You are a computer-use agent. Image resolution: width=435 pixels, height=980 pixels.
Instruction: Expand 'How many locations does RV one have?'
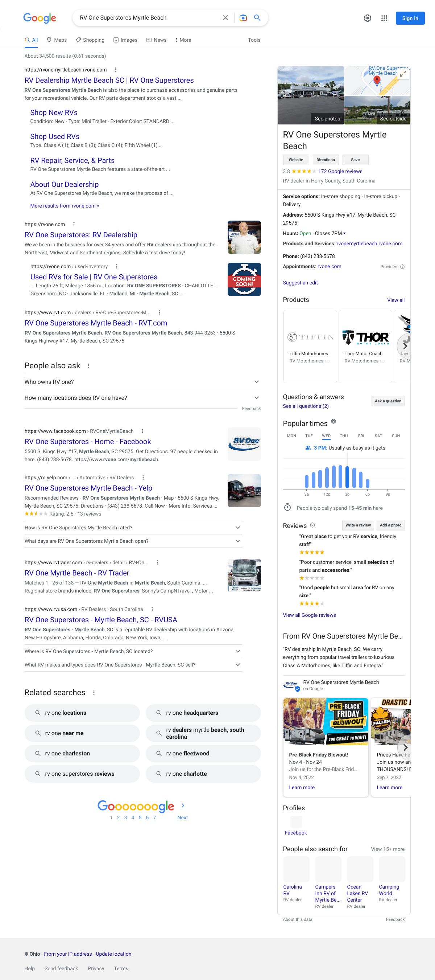pos(257,398)
